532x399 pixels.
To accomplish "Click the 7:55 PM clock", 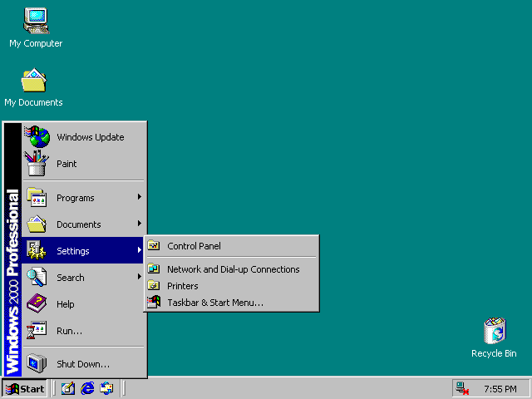I will click(500, 389).
